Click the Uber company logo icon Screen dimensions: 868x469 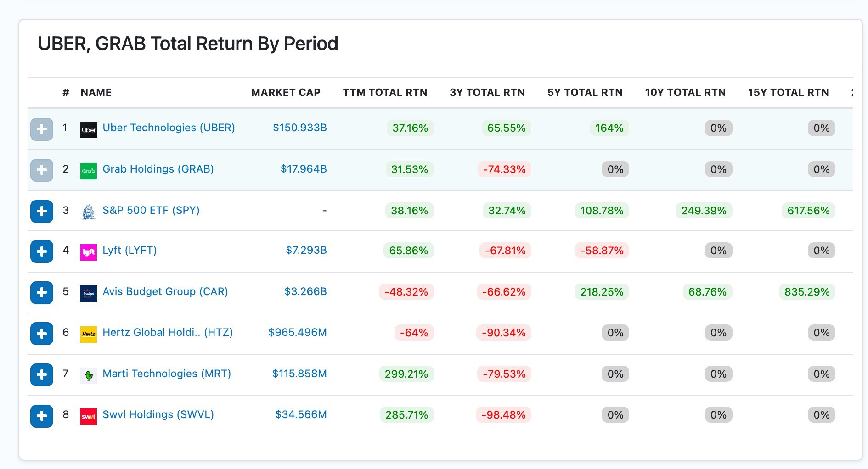(x=89, y=130)
